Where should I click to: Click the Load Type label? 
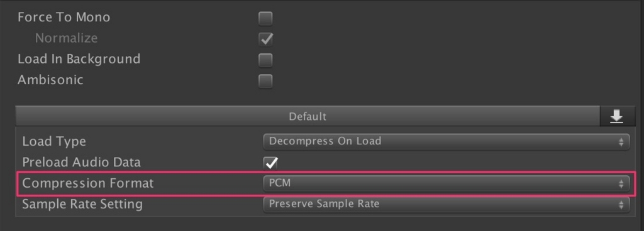click(54, 142)
